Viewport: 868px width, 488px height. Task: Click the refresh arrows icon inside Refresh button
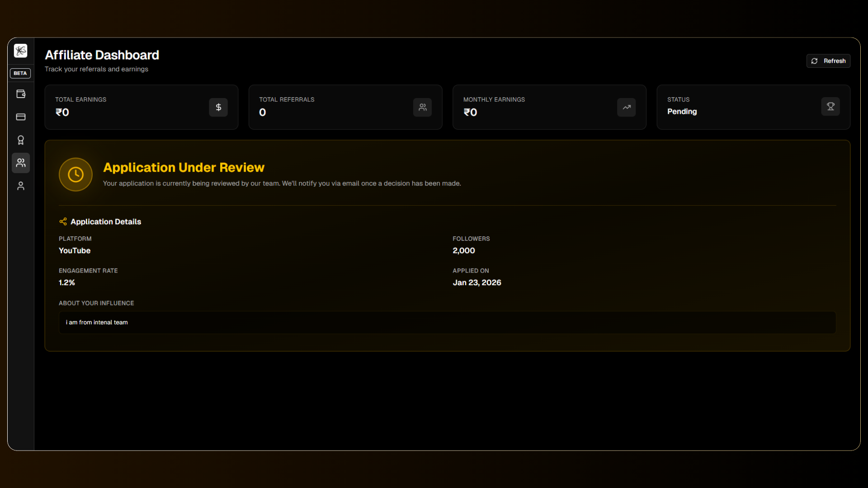pyautogui.click(x=815, y=61)
